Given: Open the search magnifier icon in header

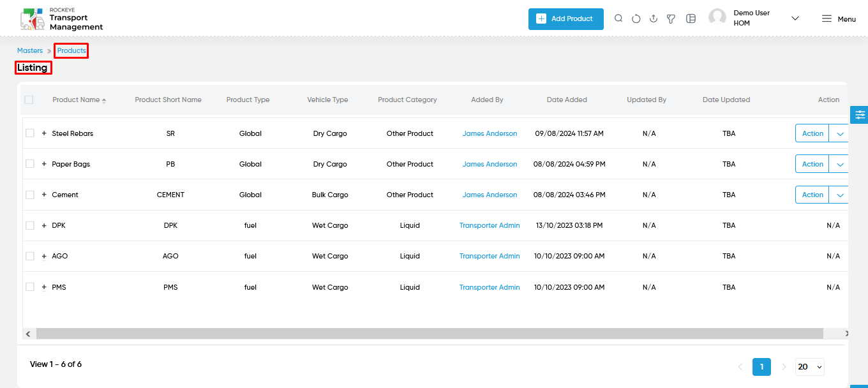Looking at the screenshot, I should 618,19.
